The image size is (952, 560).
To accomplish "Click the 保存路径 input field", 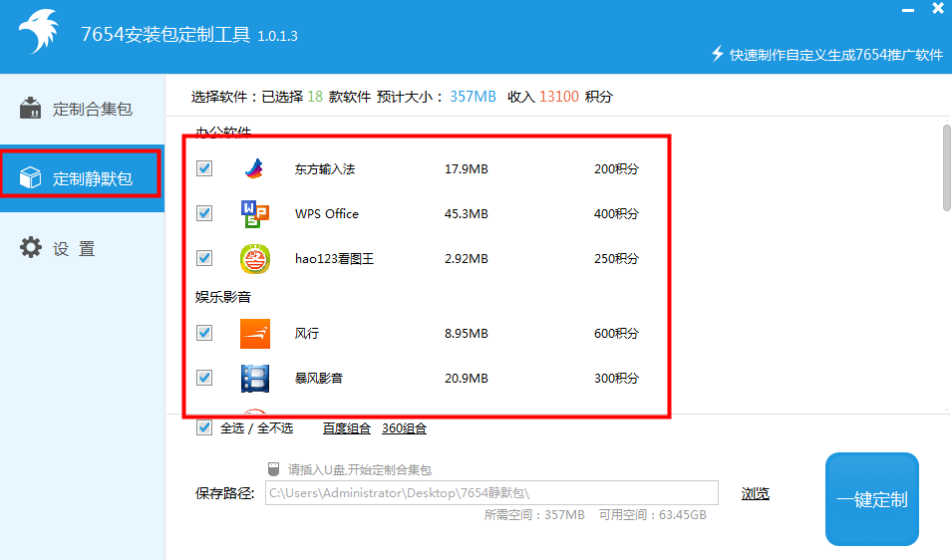I will pyautogui.click(x=491, y=492).
